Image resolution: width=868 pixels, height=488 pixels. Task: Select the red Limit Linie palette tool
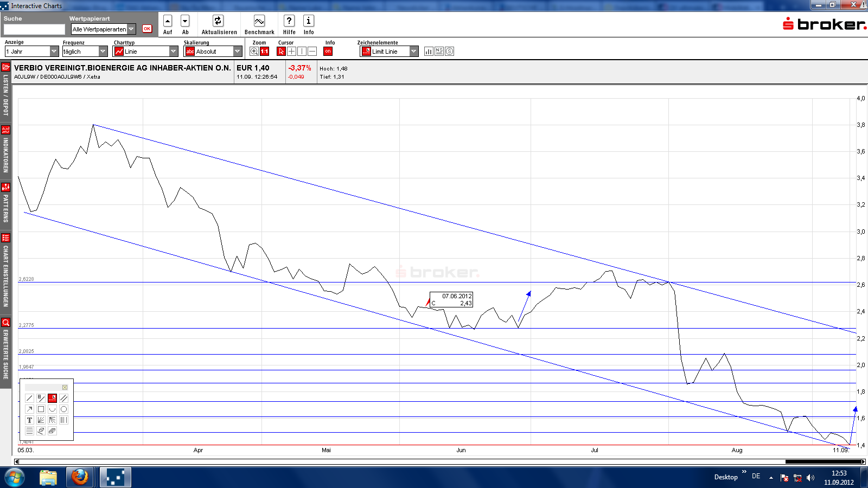click(x=52, y=399)
